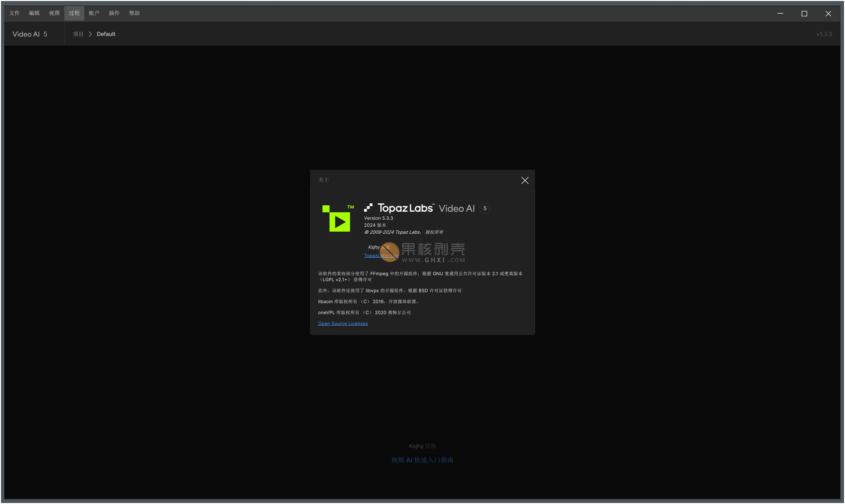Open the 视图 menu
Viewport: 845px width, 504px height.
tap(54, 13)
